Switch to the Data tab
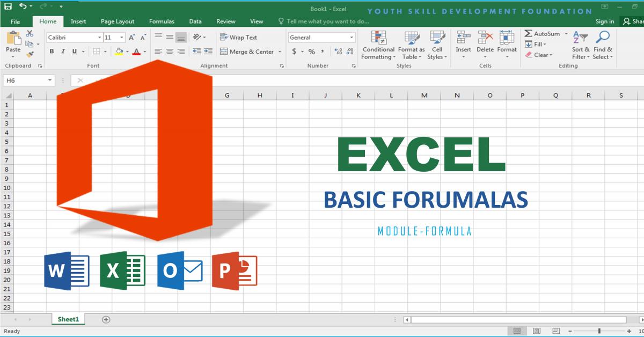 195,21
